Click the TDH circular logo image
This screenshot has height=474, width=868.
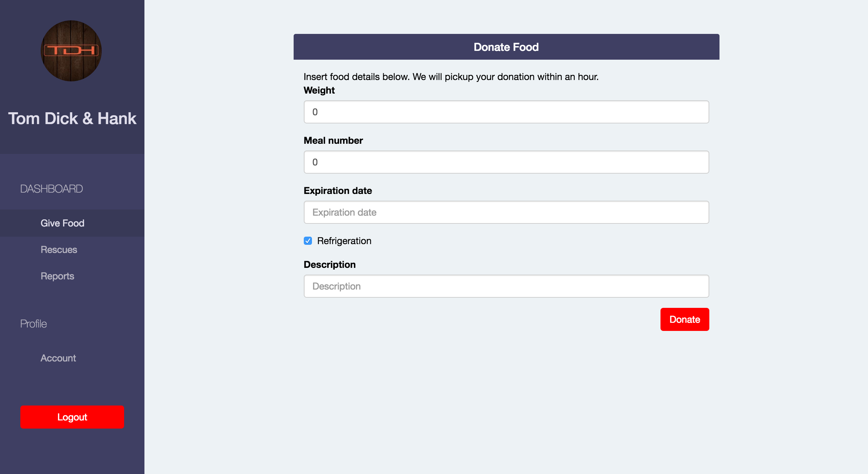[71, 51]
